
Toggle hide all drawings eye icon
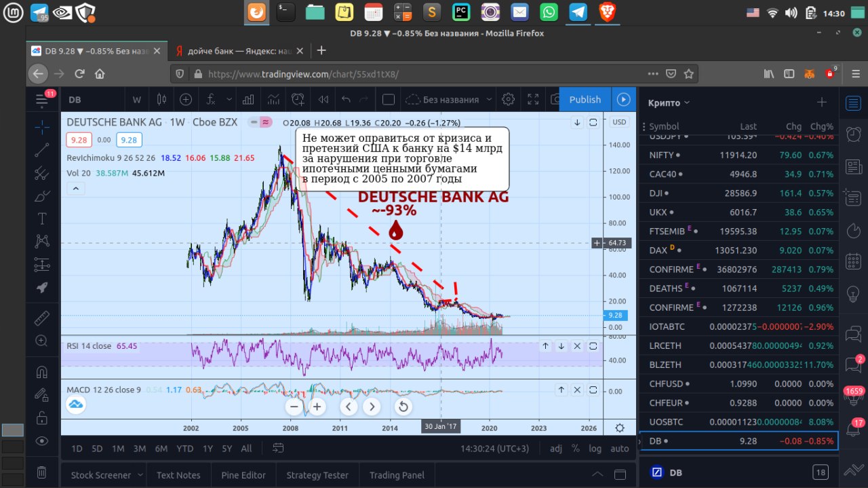tap(42, 440)
